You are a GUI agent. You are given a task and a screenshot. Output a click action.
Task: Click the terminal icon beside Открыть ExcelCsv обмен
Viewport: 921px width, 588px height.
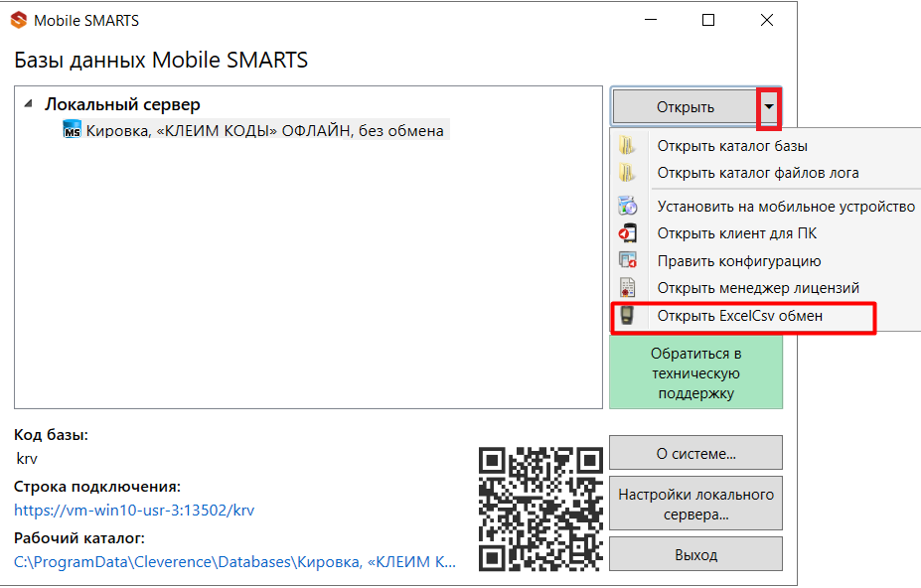point(627,315)
